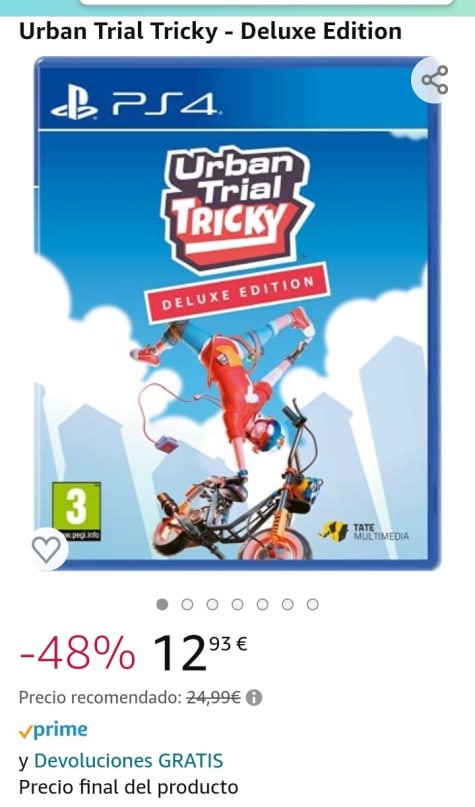Image resolution: width=475 pixels, height=807 pixels.
Task: Tap the Prime checkmark logo
Action: 53,730
